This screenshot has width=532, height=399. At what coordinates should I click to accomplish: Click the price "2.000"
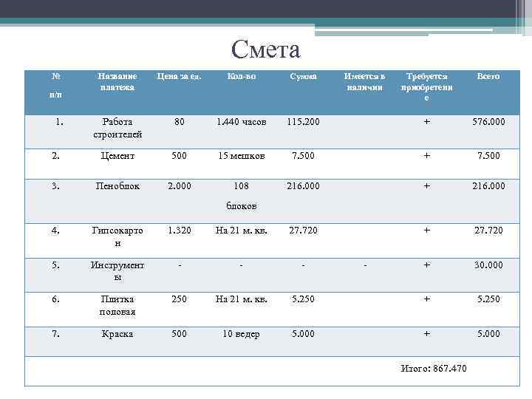[x=179, y=186]
